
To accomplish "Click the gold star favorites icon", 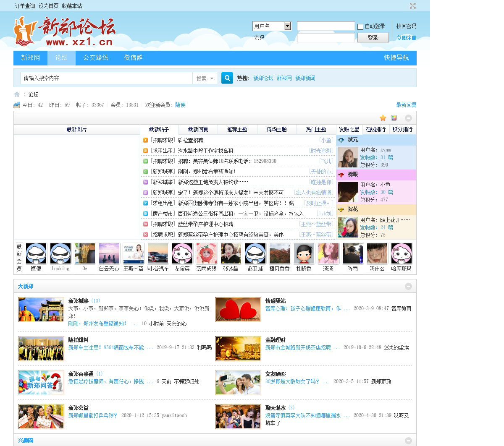I will point(383,118).
